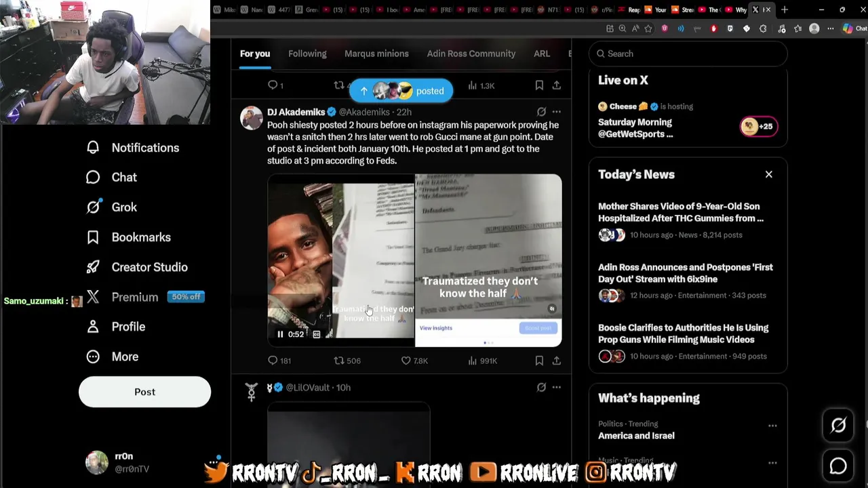The width and height of the screenshot is (868, 488).
Task: Click the 50% off Premium badge
Action: tap(186, 297)
